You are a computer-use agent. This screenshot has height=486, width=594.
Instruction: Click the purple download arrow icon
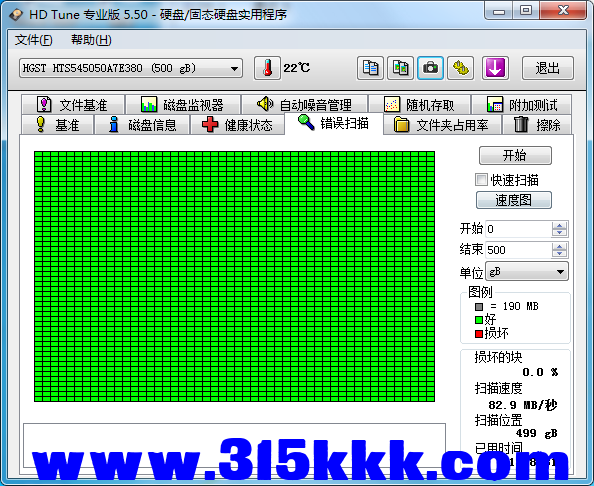tap(495, 68)
